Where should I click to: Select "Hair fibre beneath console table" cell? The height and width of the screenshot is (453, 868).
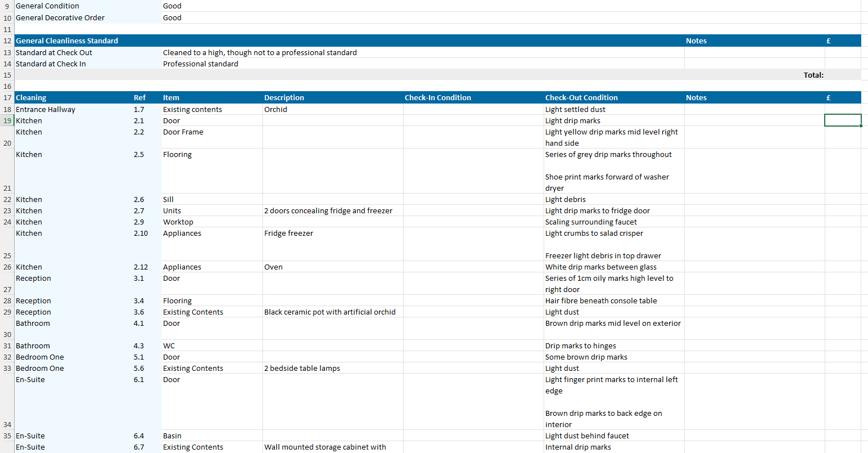(x=601, y=300)
